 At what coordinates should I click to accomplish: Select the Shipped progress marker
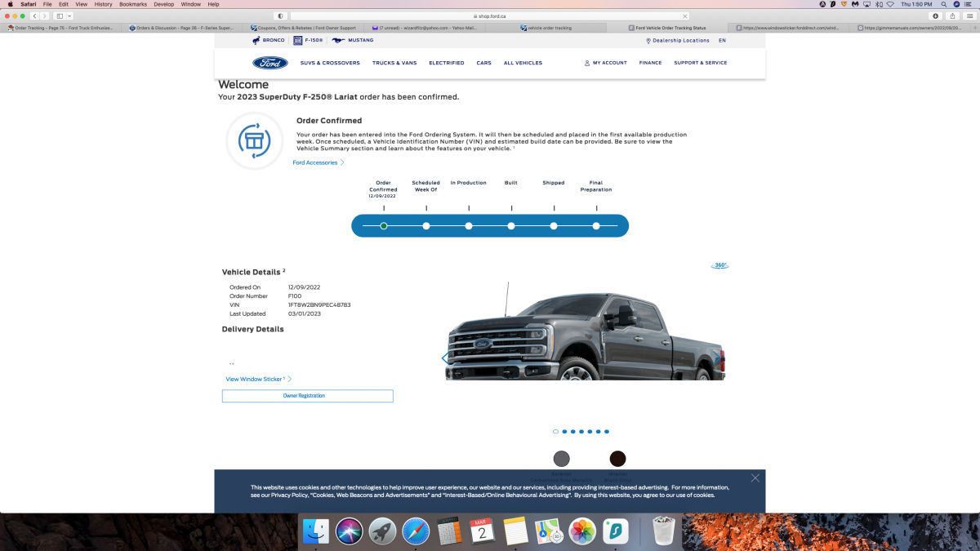point(554,225)
